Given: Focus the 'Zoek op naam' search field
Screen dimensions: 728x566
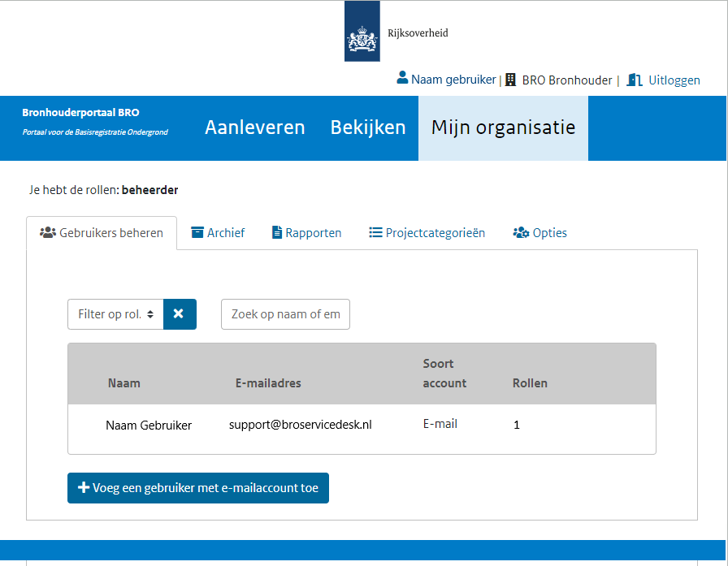Looking at the screenshot, I should coord(285,314).
